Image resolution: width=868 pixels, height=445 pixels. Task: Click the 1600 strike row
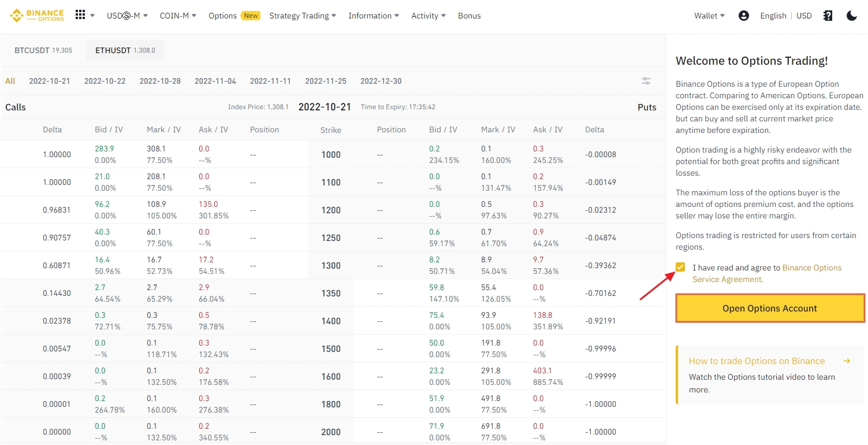click(x=333, y=376)
